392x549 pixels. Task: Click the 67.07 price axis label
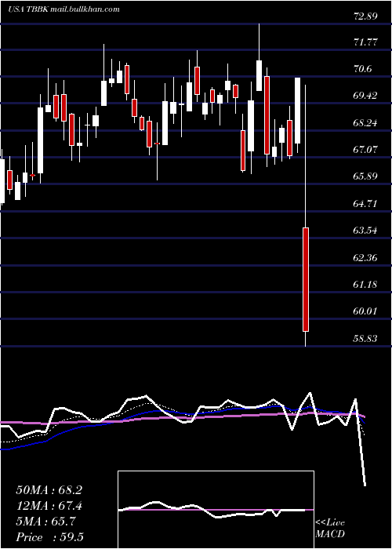365,150
